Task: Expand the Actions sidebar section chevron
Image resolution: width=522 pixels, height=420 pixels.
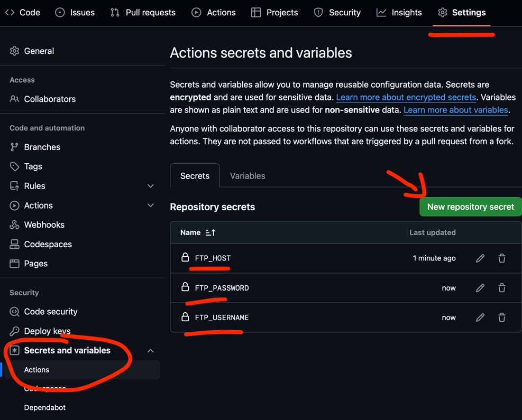Action: (x=150, y=206)
